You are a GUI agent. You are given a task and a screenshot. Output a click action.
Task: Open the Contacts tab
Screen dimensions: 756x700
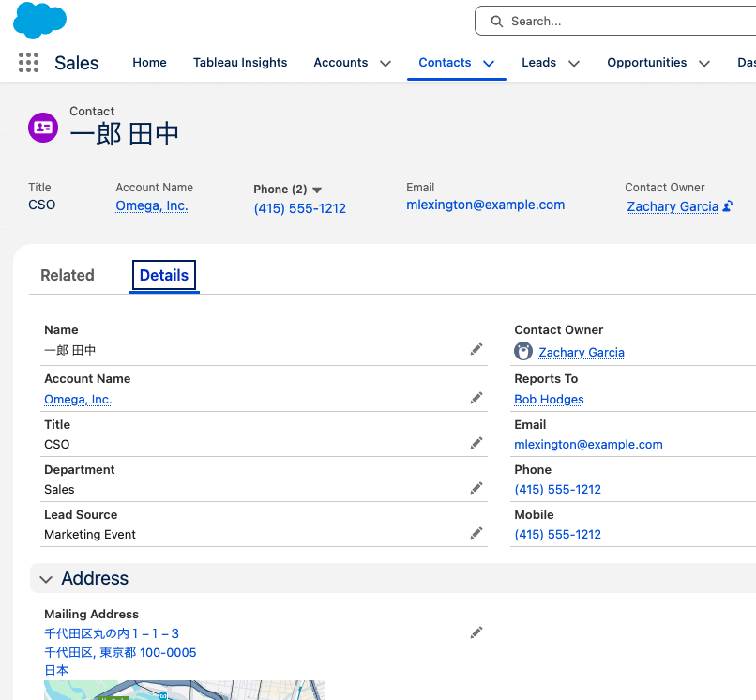[x=445, y=63]
